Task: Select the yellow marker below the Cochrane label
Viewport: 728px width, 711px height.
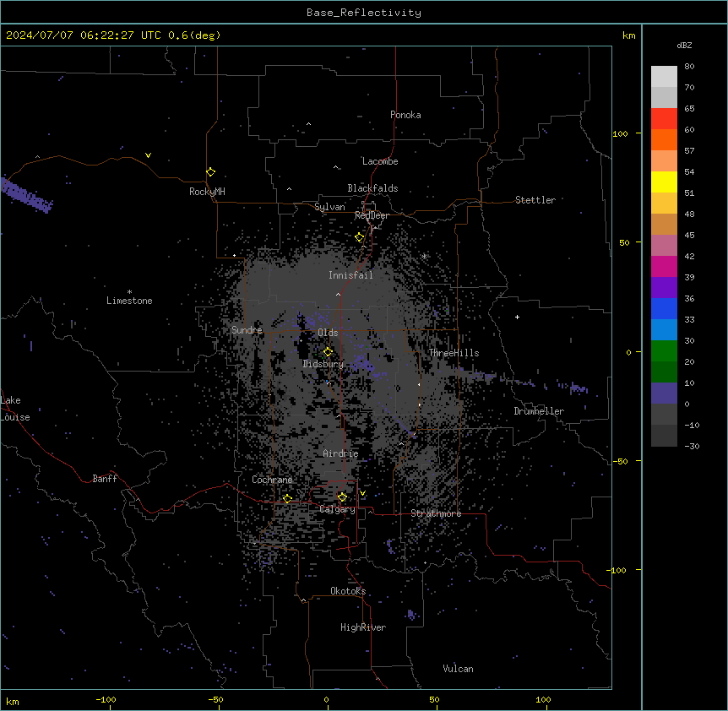Action: pos(287,498)
